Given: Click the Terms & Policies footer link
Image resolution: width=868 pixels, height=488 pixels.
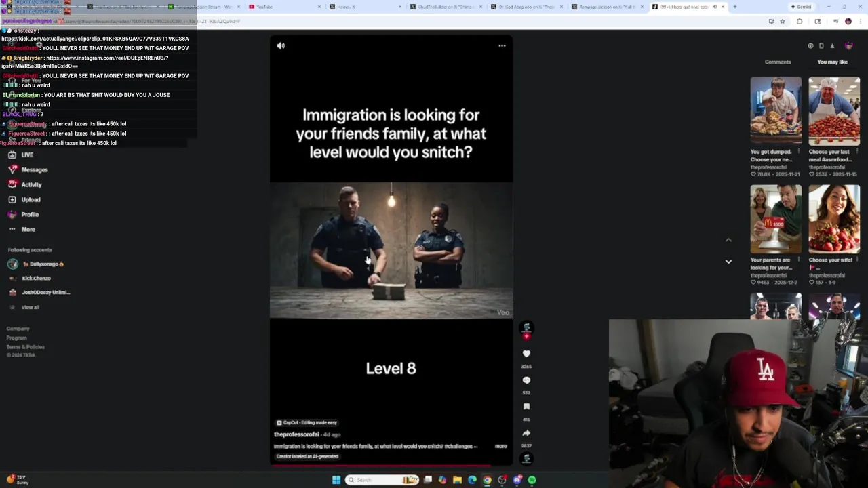Looking at the screenshot, I should click(x=26, y=346).
